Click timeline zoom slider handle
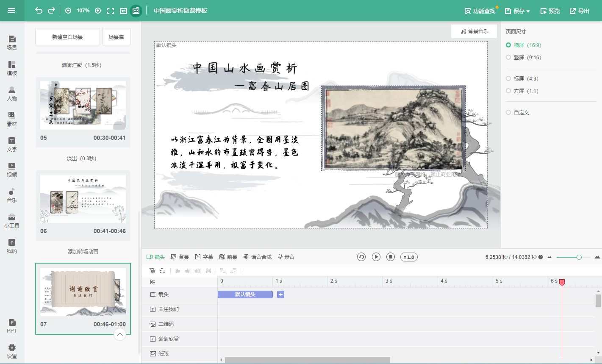Screen dimensions: 602x364 tap(579, 257)
